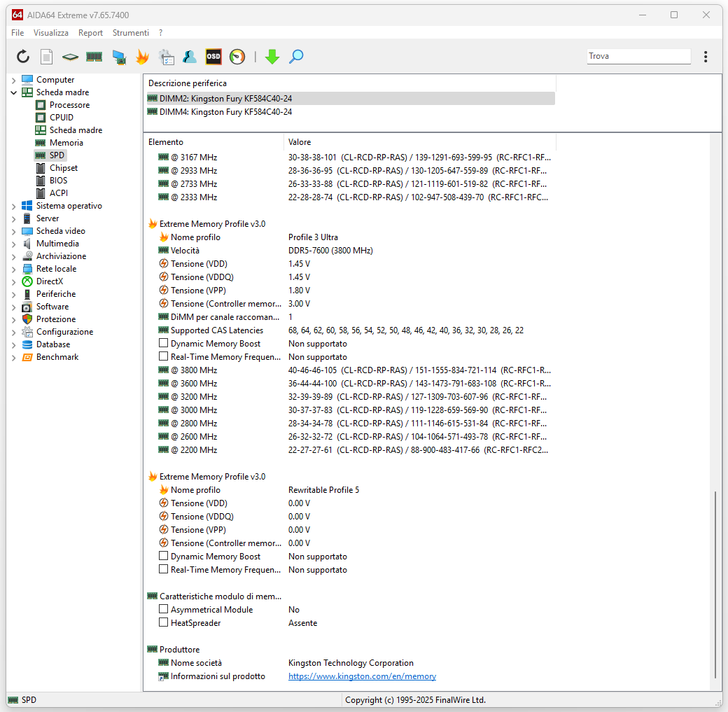Expand the Multimedia tree node
The width and height of the screenshot is (728, 712).
pos(13,244)
